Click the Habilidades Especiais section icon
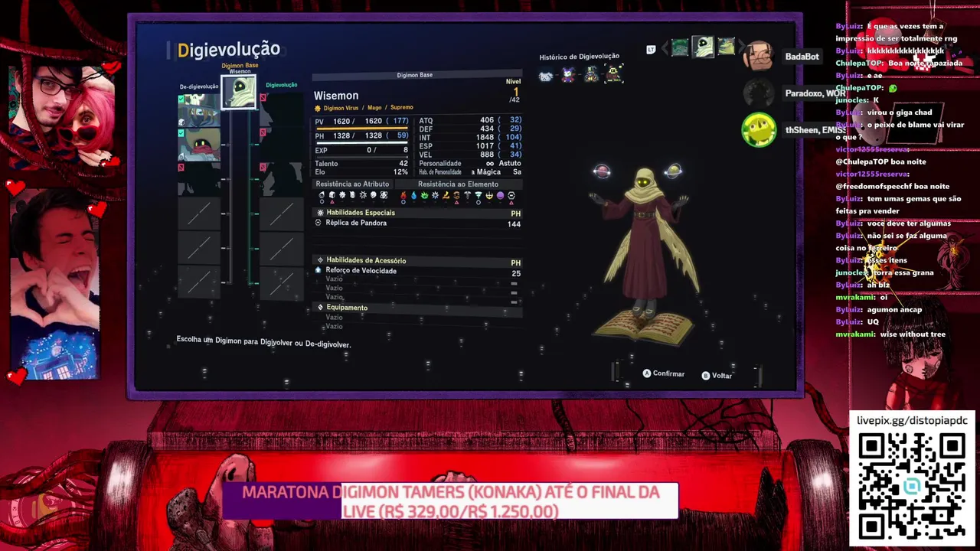The height and width of the screenshot is (551, 980). [320, 213]
